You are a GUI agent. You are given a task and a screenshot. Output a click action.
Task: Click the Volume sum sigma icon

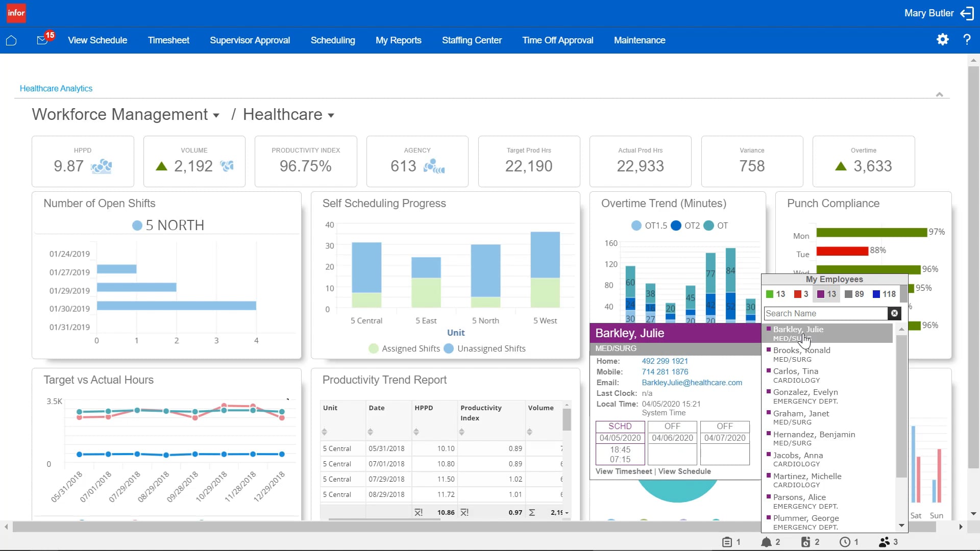coord(532,512)
